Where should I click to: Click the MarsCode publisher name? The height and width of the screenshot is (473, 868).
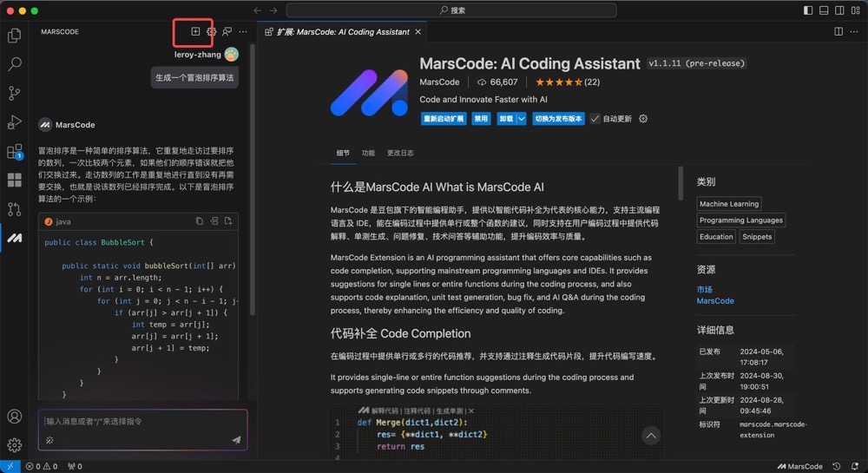[x=439, y=82]
